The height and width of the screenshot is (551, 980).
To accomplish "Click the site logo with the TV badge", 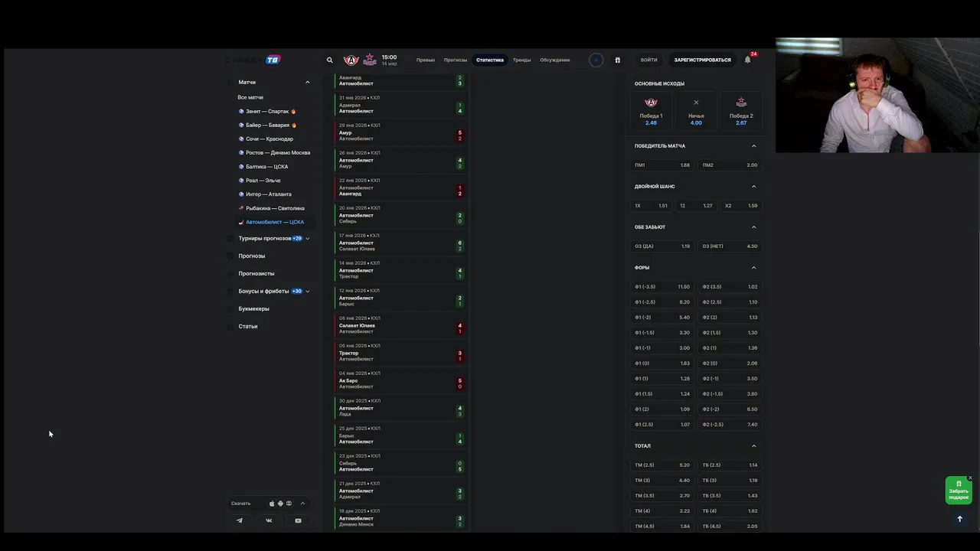I will [253, 60].
